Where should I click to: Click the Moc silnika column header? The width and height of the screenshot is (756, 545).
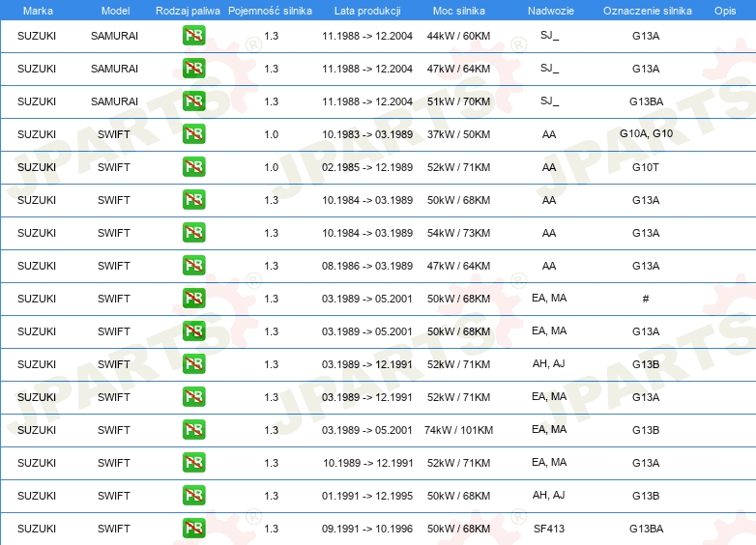459,11
